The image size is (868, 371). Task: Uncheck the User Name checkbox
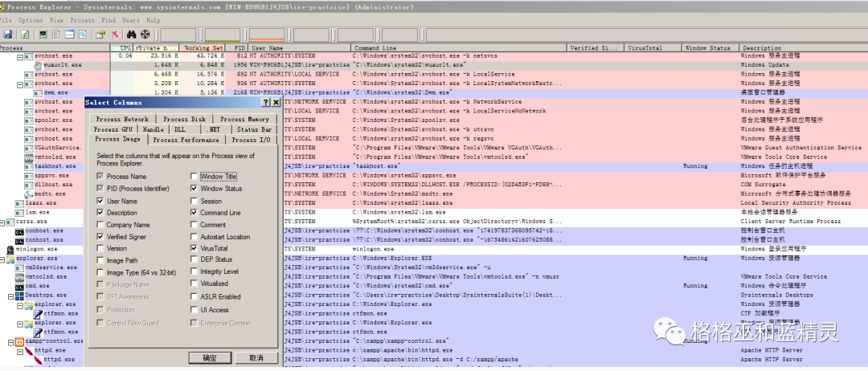tap(100, 202)
